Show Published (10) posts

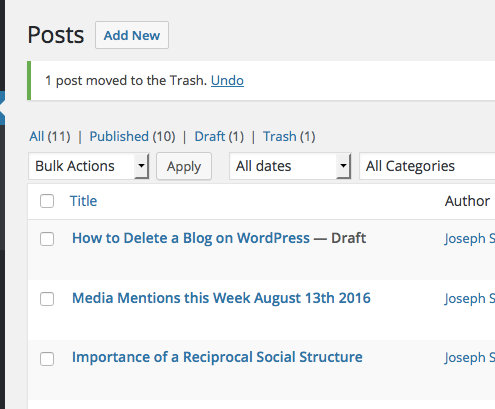pos(132,137)
